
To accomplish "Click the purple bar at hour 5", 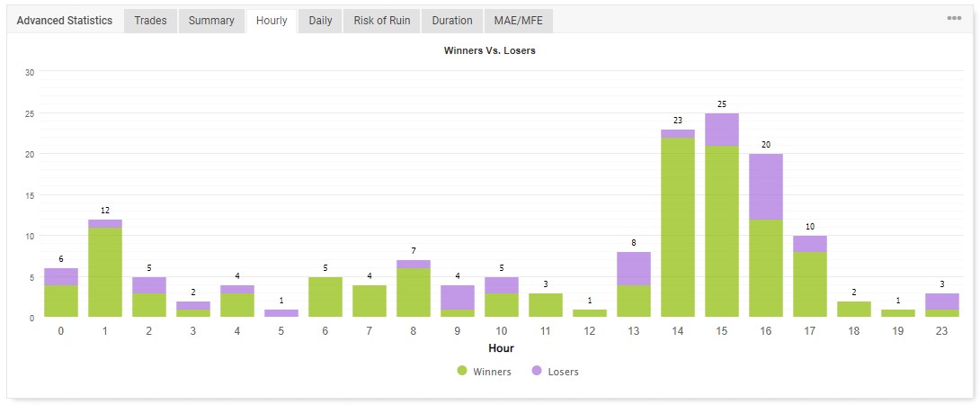I will tap(281, 313).
